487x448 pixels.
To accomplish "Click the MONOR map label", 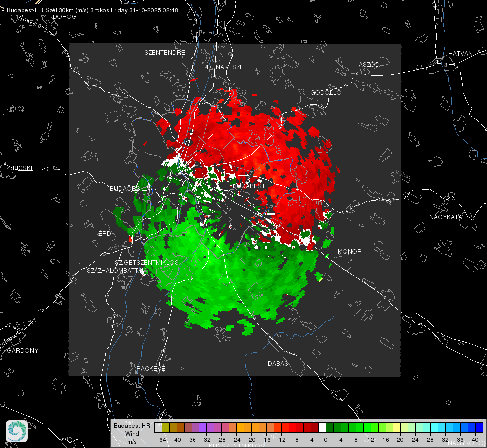I will coord(349,251).
